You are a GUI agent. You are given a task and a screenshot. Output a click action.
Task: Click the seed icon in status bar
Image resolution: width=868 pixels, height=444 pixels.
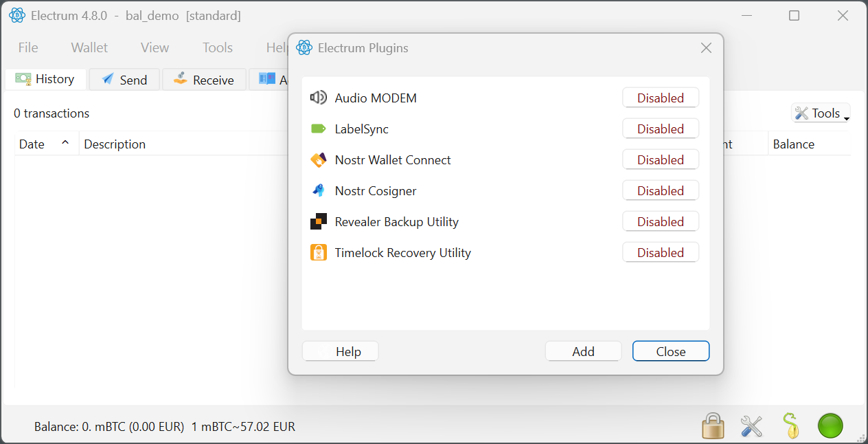[791, 426]
